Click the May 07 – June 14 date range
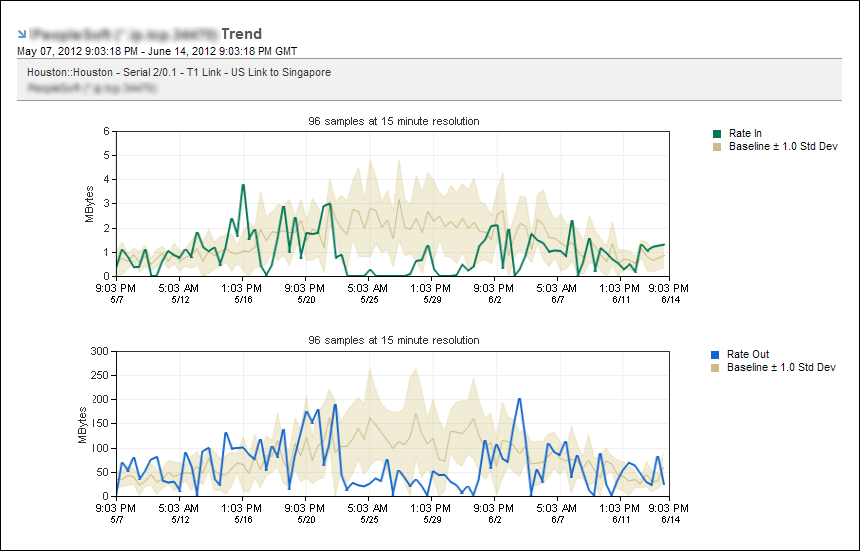Screen dimensions: 860x551 (157, 50)
